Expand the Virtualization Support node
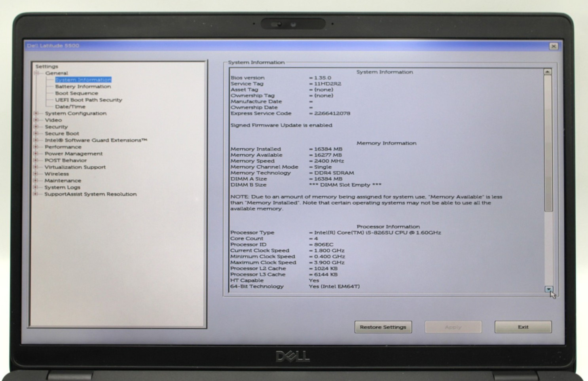This screenshot has height=381, width=588. tap(36, 167)
